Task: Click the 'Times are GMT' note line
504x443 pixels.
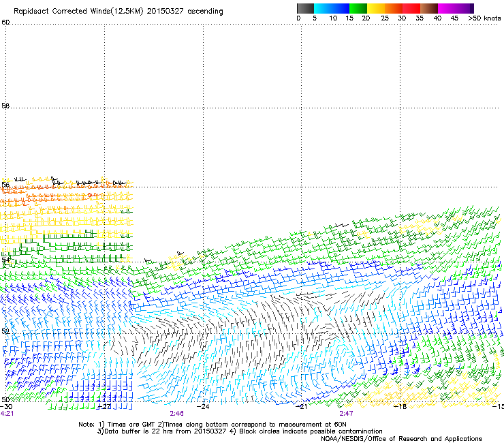Action: pos(212,425)
